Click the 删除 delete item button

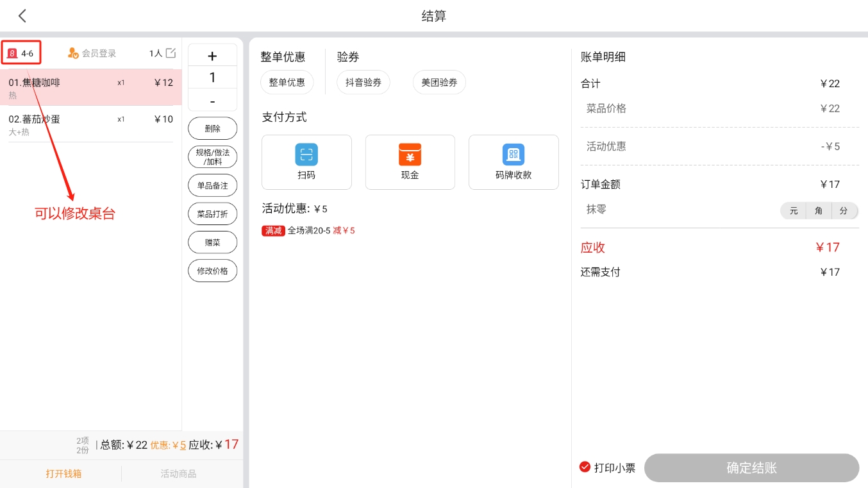pos(212,128)
